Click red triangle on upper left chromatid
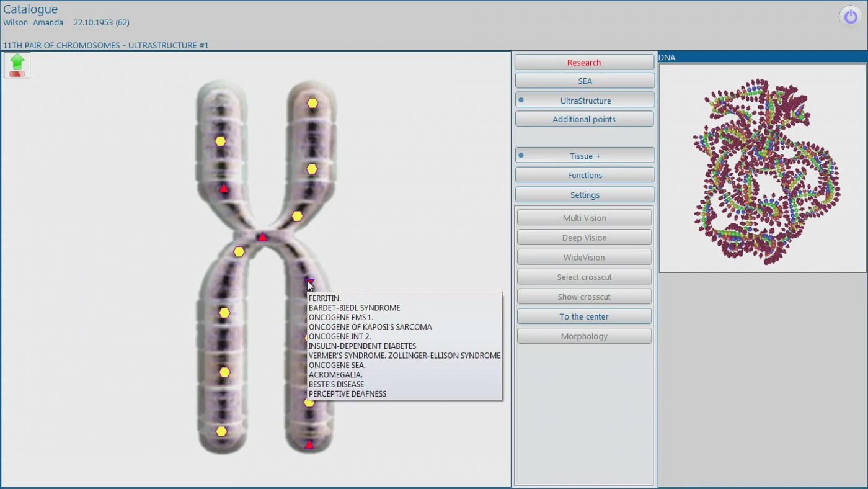This screenshot has width=868, height=489. pyautogui.click(x=224, y=188)
